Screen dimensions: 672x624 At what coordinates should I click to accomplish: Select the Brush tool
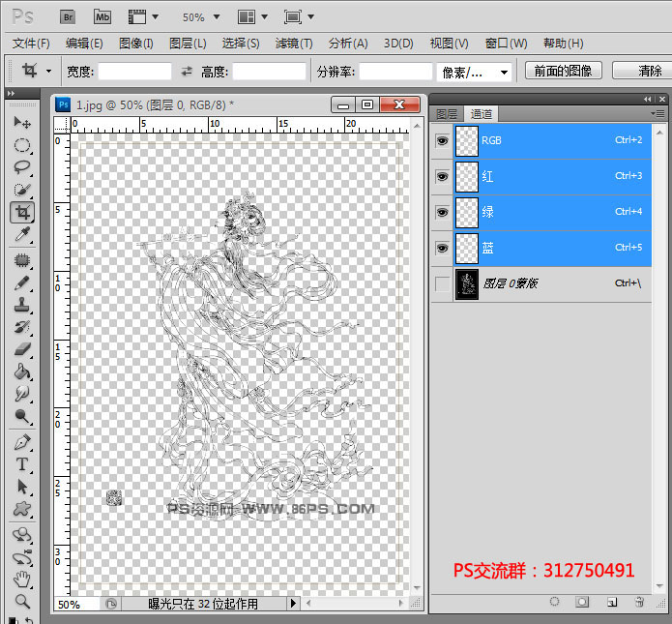(22, 283)
